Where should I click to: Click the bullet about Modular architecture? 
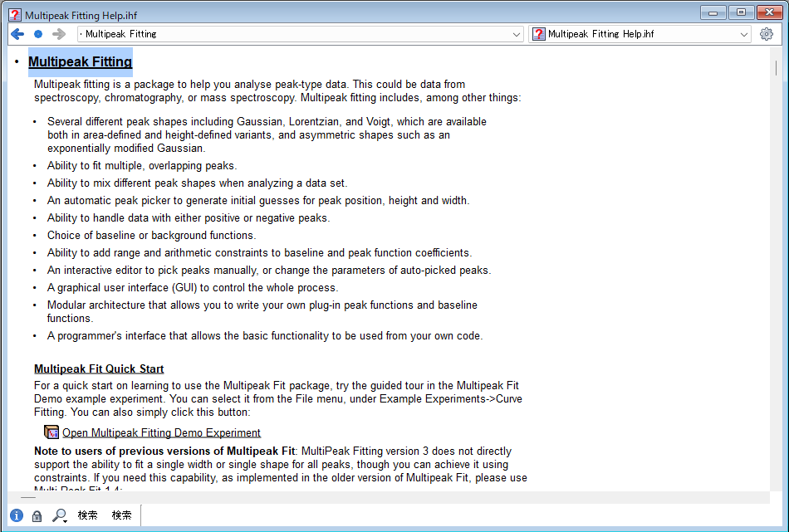point(262,312)
